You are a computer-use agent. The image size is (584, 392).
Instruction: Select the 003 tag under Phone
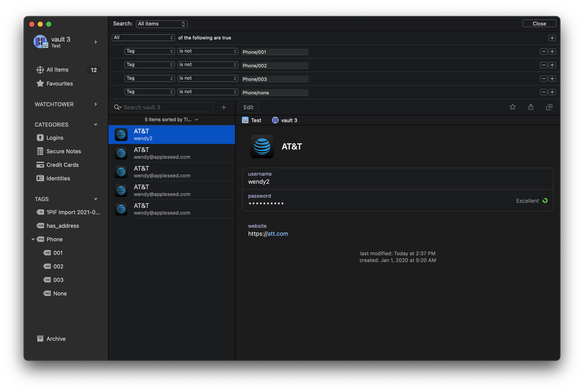58,280
